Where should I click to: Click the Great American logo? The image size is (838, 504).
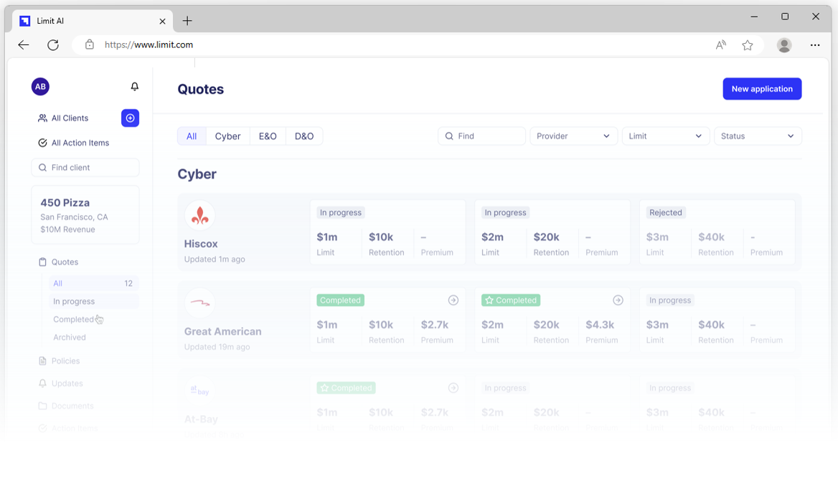(200, 303)
